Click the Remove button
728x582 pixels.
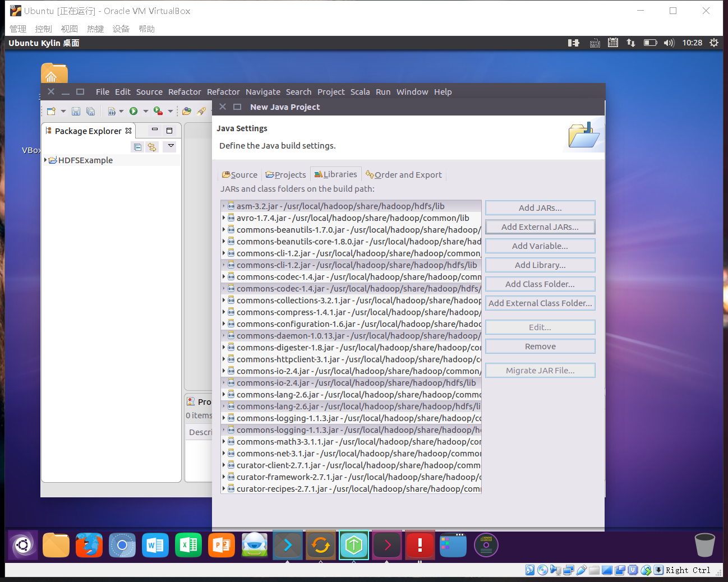[x=540, y=347]
